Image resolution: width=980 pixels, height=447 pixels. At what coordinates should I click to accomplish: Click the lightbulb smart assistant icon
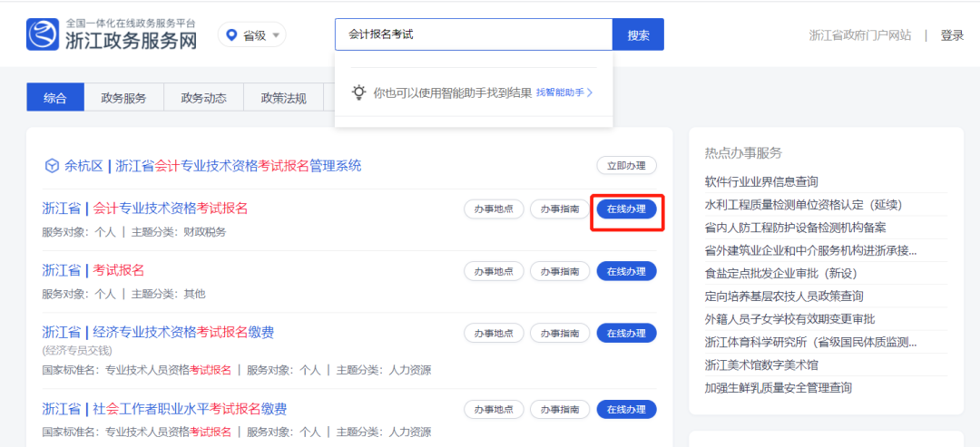point(359,92)
